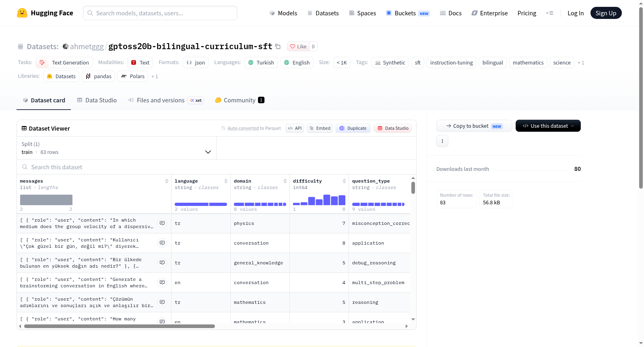Switch to the Data Studio tab

coord(97,100)
